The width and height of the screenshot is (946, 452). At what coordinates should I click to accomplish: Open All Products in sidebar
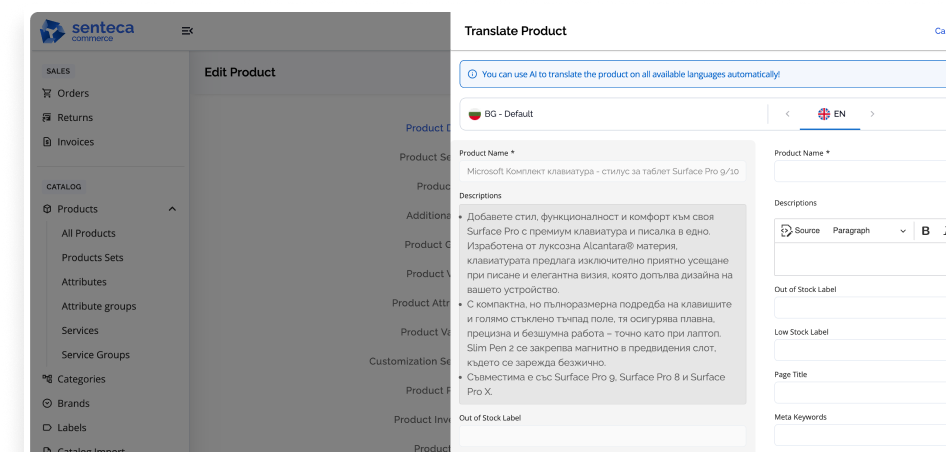pyautogui.click(x=88, y=233)
